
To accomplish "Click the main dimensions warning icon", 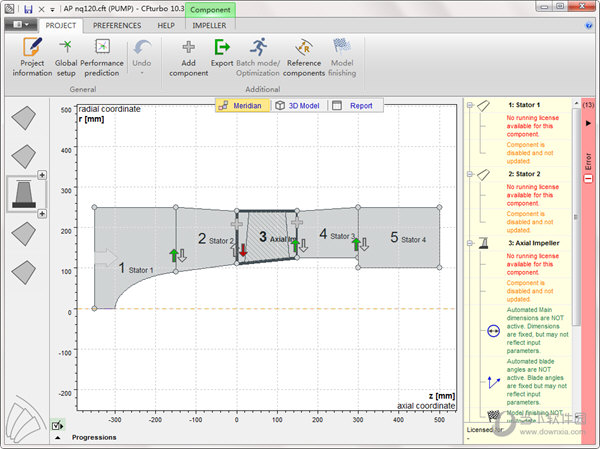I will pyautogui.click(x=493, y=331).
